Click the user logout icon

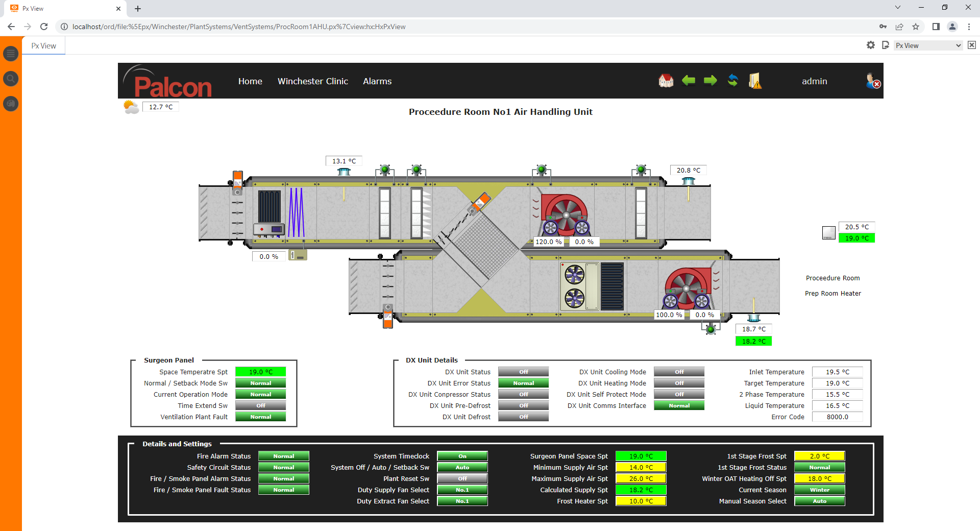pyautogui.click(x=873, y=81)
